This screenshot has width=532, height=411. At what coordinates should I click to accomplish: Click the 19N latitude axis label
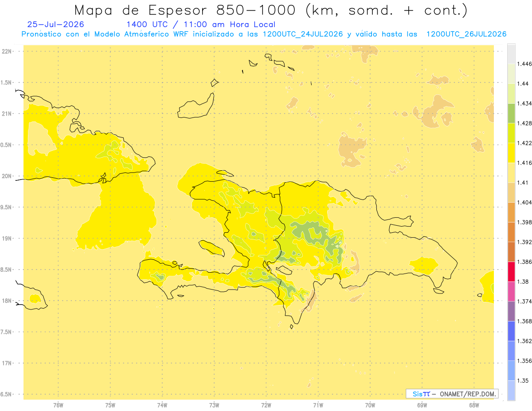7,238
